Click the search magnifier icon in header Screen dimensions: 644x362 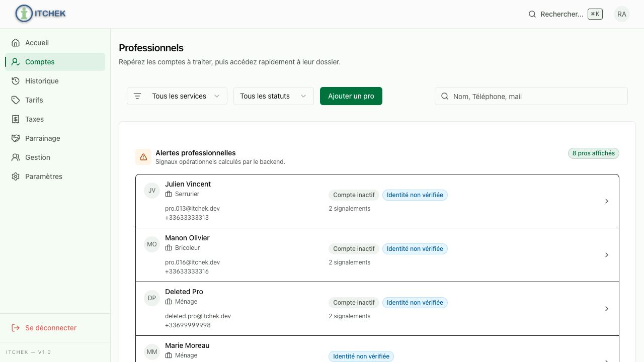coord(532,14)
